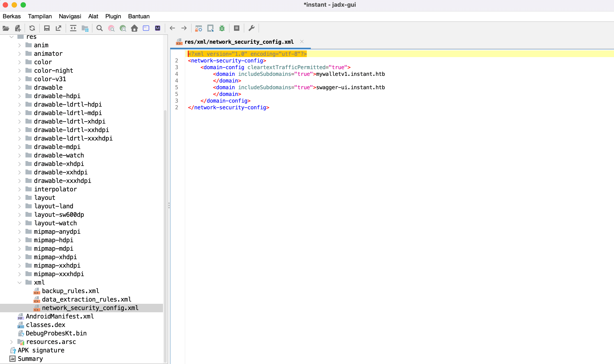Expand resources.arsc node
This screenshot has width=614, height=364.
click(11, 342)
